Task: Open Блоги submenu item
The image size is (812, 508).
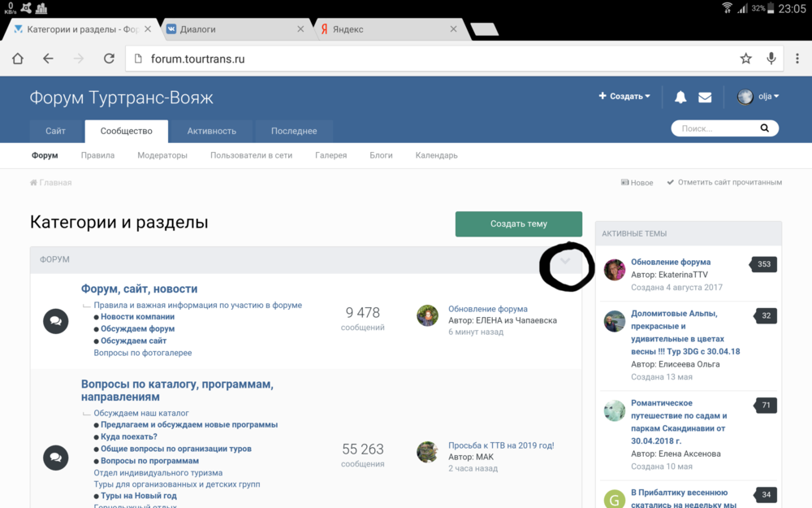Action: click(x=381, y=155)
